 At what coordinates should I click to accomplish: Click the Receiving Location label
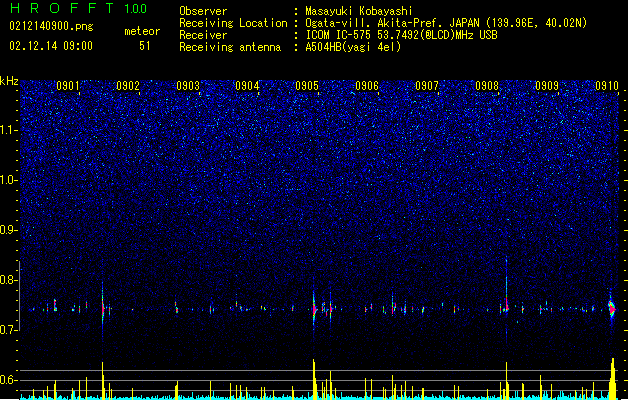(233, 23)
